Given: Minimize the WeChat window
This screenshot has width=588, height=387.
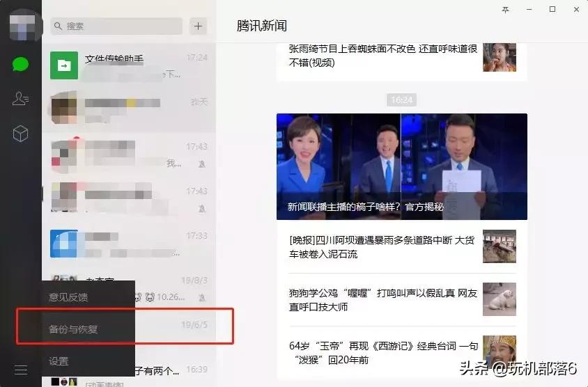Looking at the screenshot, I should tap(529, 10).
